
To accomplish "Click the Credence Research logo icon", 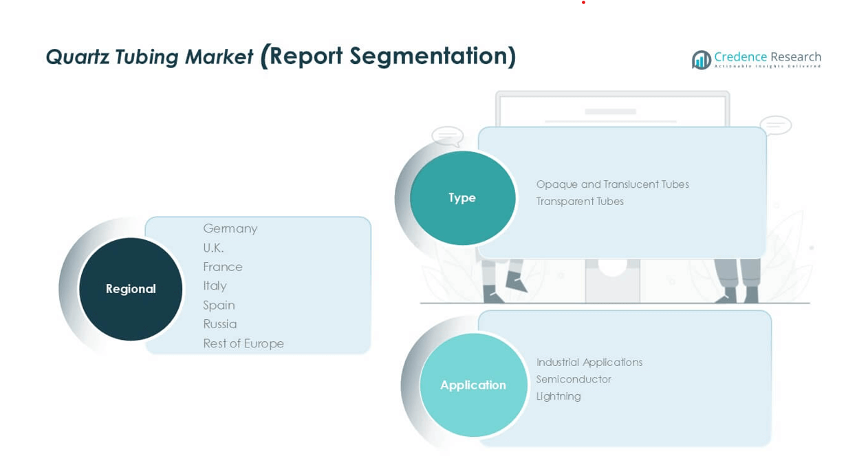I will click(701, 60).
